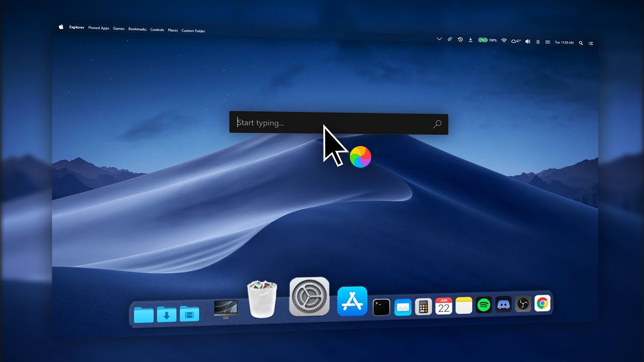Launch Spotify from the dock
Image resolution: width=644 pixels, height=362 pixels.
point(484,305)
